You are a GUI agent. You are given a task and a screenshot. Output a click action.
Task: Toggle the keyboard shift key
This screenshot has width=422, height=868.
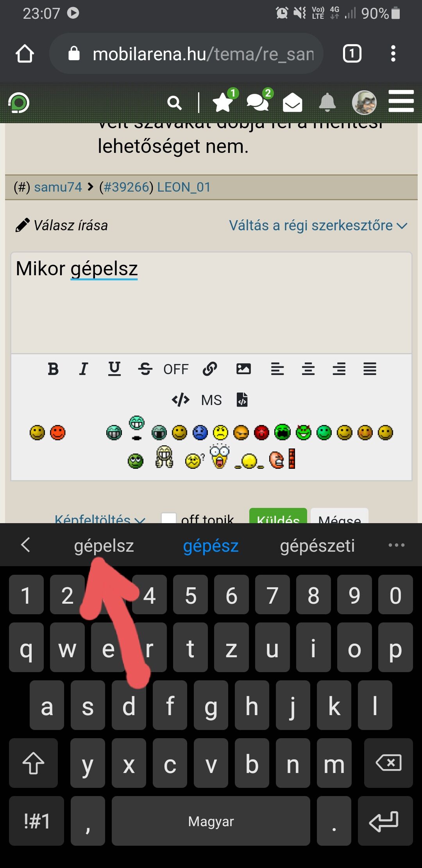[x=33, y=763]
